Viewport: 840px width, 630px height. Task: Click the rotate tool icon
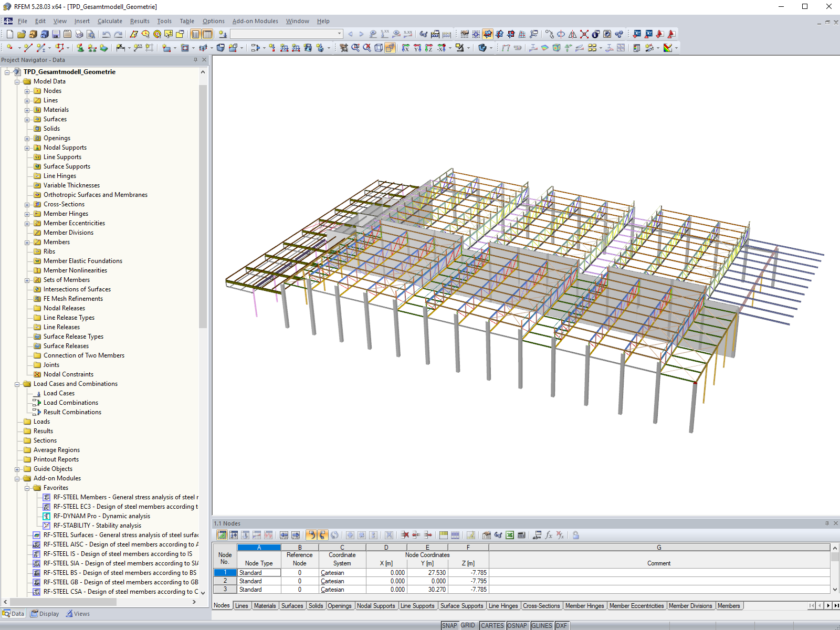click(561, 34)
